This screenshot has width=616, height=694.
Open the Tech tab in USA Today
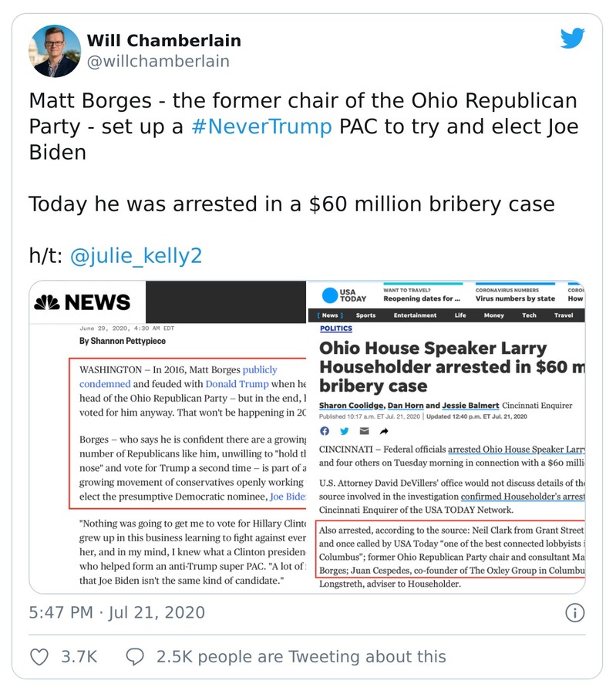tap(529, 315)
